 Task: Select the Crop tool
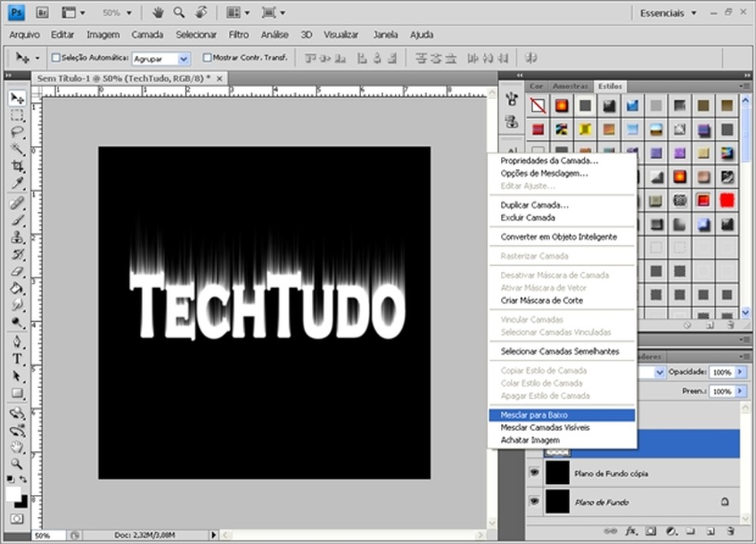17,166
